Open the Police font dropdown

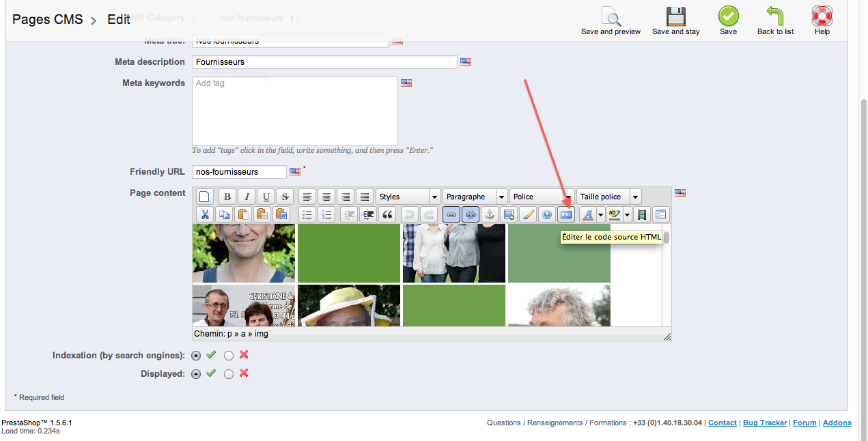[542, 197]
